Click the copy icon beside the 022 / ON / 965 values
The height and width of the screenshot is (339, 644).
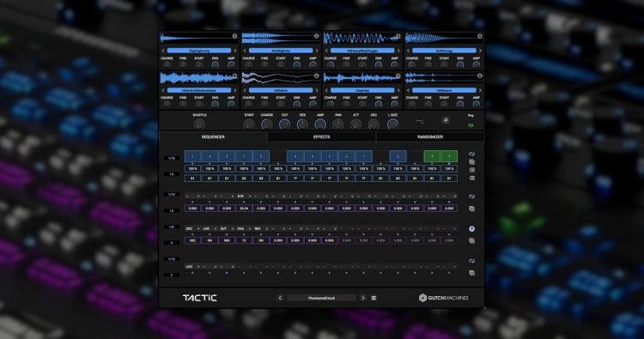point(471,241)
